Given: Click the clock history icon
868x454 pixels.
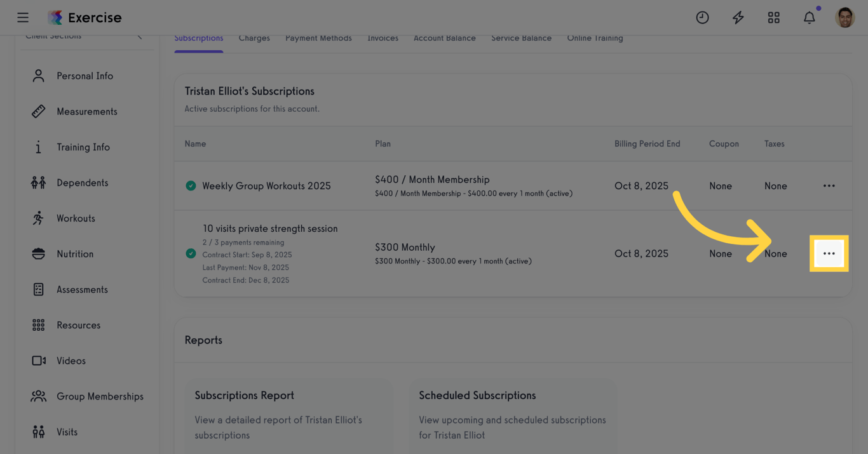Looking at the screenshot, I should pyautogui.click(x=702, y=18).
